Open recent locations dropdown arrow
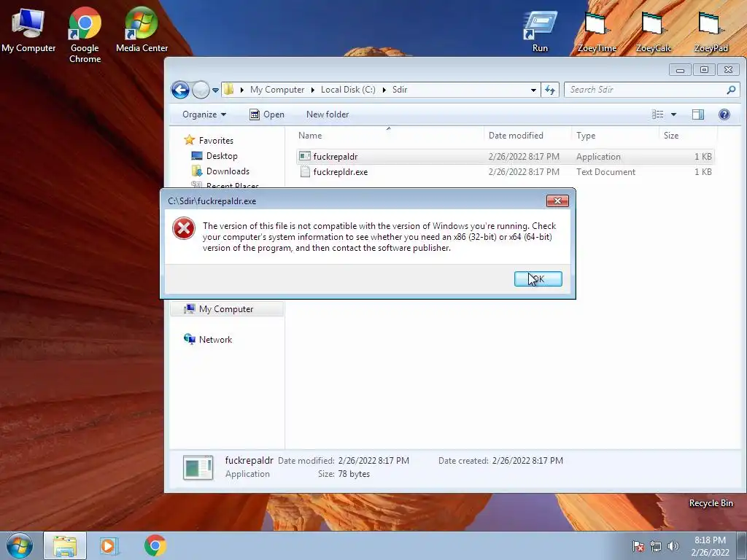 pos(215,90)
